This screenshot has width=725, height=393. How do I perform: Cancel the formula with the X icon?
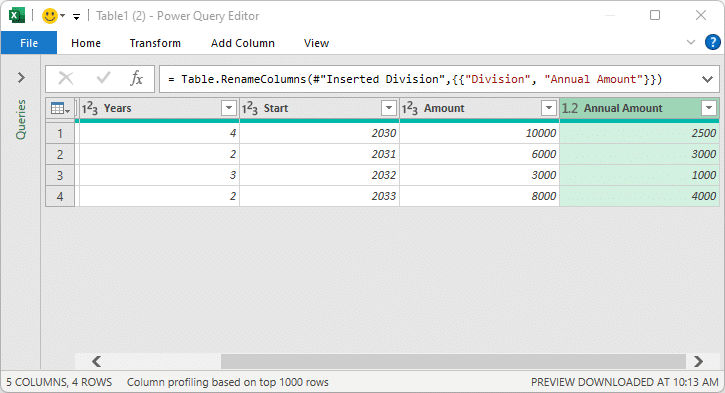66,79
